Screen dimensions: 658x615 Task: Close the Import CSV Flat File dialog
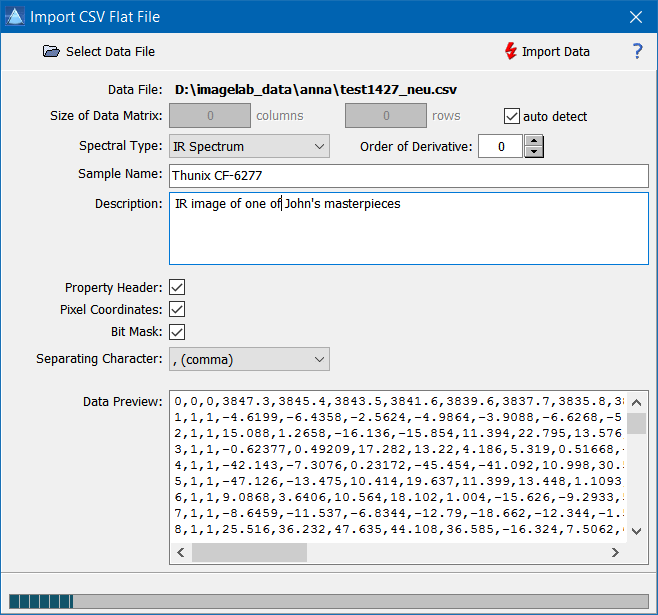pos(636,17)
